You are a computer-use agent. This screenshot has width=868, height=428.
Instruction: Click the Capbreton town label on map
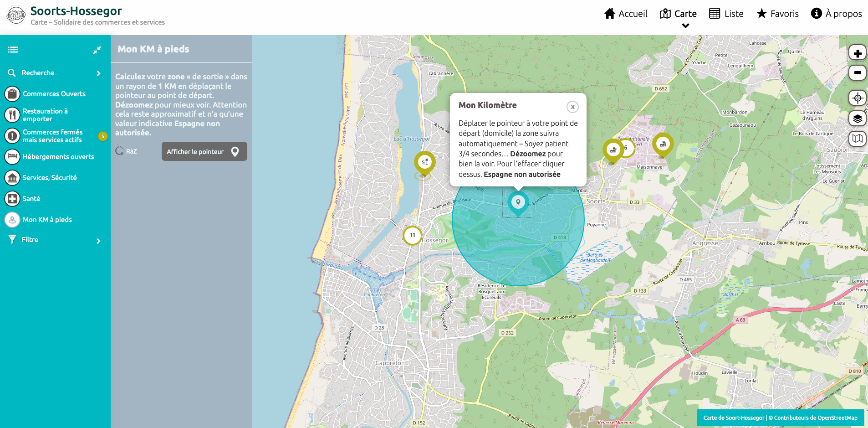390,363
